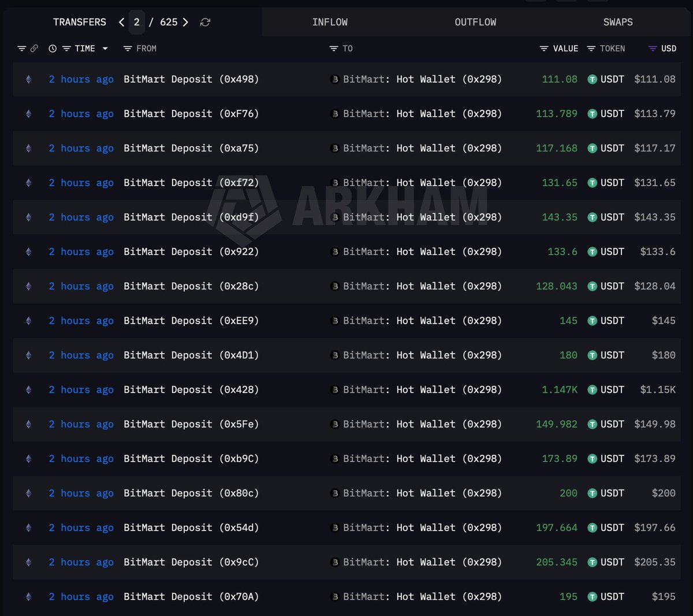Click Ethereum icon on 0xa75 row
Viewport: 693px width, 616px height.
(x=29, y=149)
